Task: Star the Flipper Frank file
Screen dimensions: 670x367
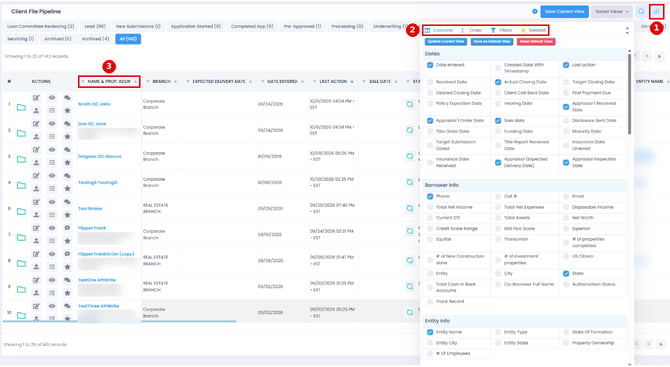Action: pyautogui.click(x=67, y=241)
